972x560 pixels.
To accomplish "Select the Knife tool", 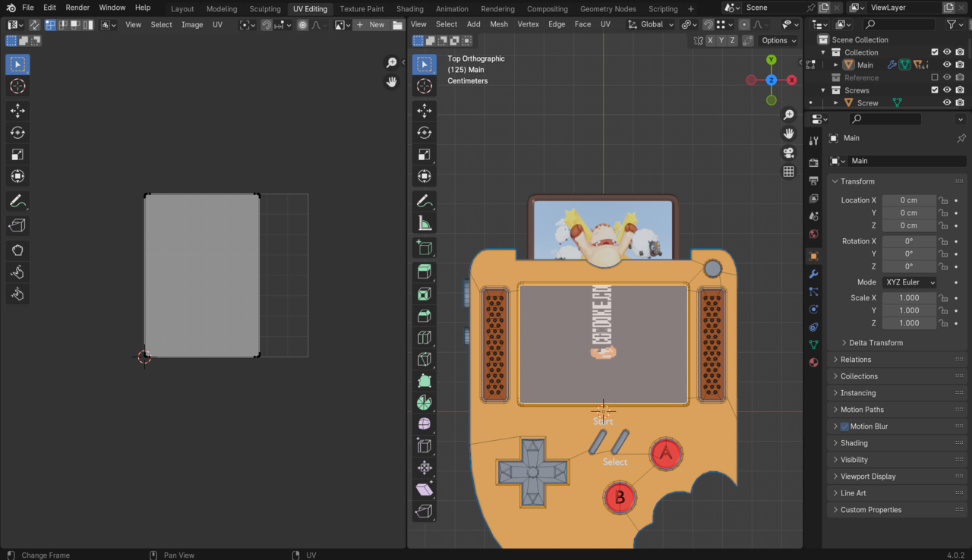I will click(x=424, y=359).
